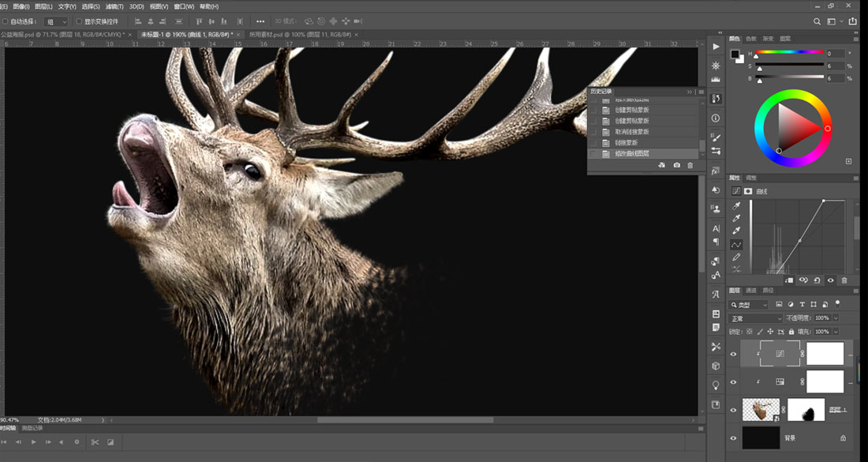Click the share icon at top right
Viewport: 868px width, 462px height.
pos(852,21)
